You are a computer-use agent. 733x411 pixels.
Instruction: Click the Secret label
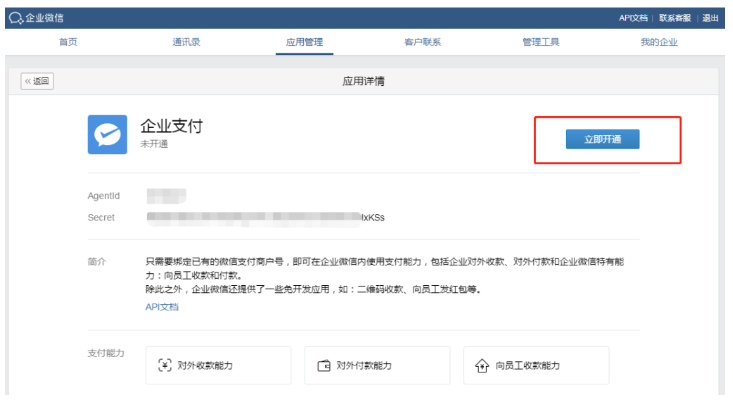click(101, 217)
